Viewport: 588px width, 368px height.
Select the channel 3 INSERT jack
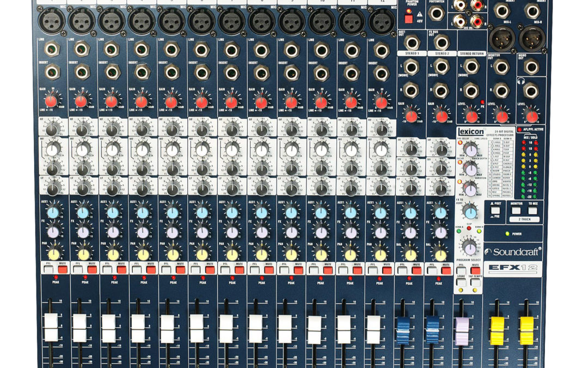[x=112, y=72]
